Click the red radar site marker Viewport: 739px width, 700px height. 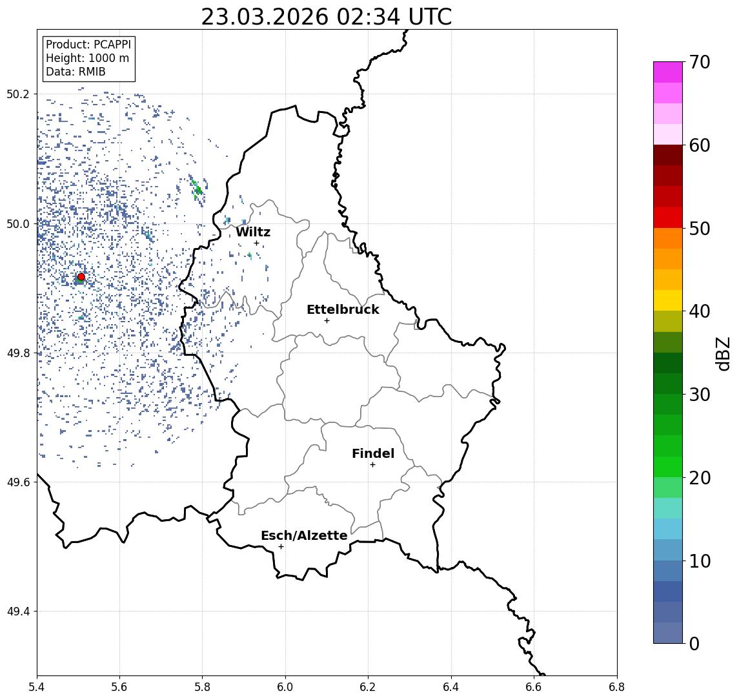coord(81,277)
